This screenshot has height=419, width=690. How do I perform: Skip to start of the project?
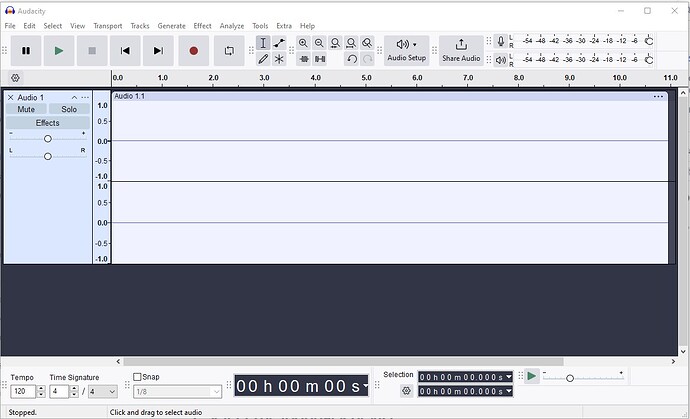(x=125, y=51)
